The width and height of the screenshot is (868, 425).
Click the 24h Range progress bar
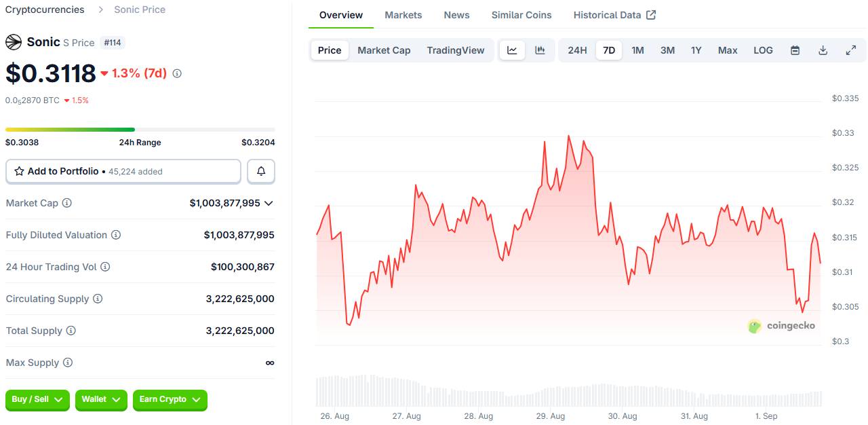[140, 129]
